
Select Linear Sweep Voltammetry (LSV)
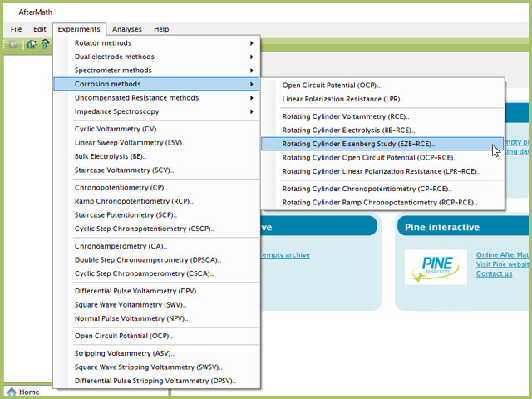tap(156, 143)
